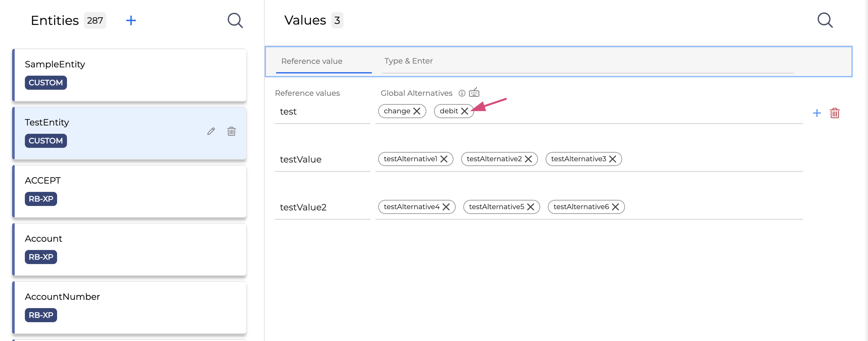Delete TestEntity using the trash icon
The width and height of the screenshot is (868, 341).
point(231,131)
